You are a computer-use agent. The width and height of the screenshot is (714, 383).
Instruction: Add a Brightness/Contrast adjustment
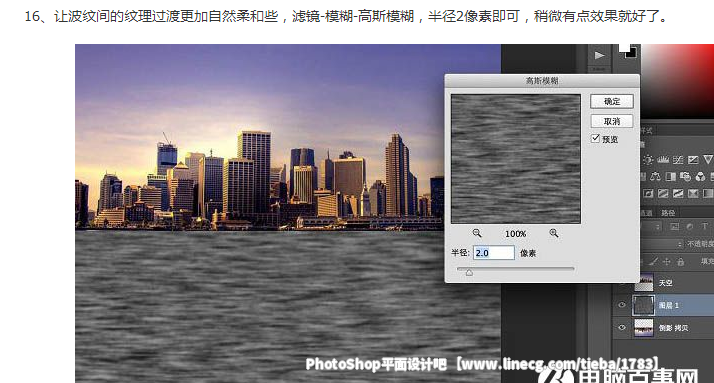648,159
